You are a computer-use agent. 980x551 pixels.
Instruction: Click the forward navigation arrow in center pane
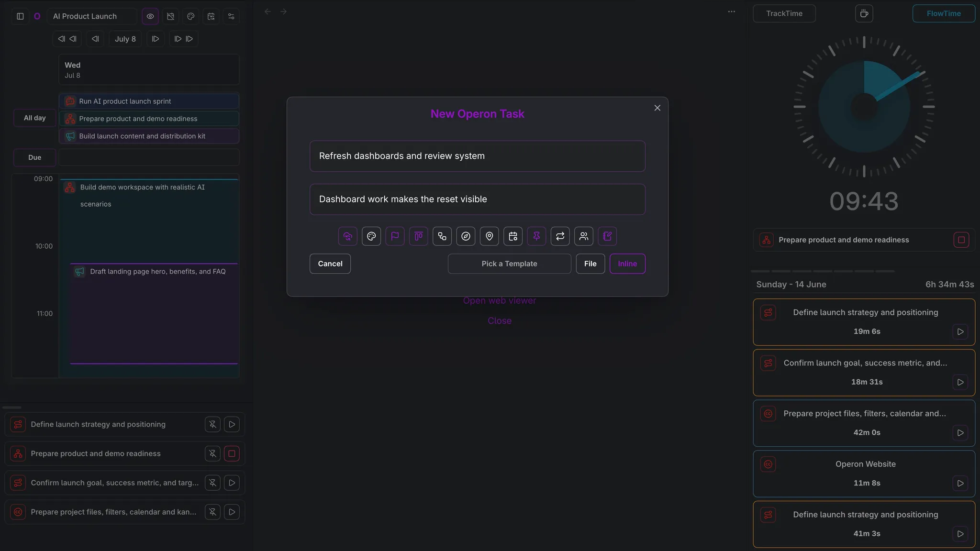click(x=284, y=11)
